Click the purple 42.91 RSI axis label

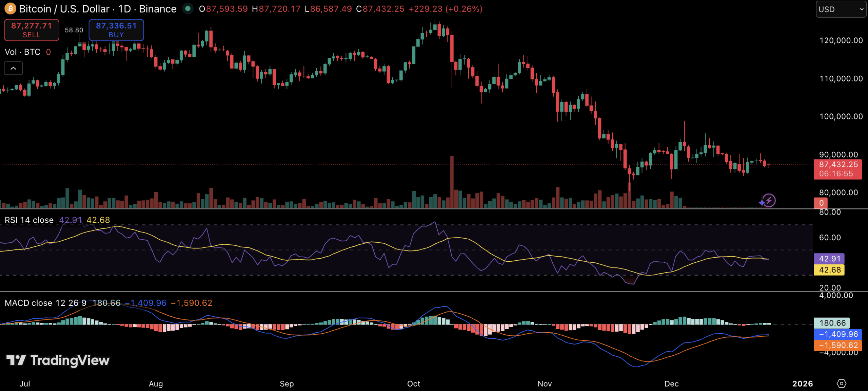(x=829, y=259)
